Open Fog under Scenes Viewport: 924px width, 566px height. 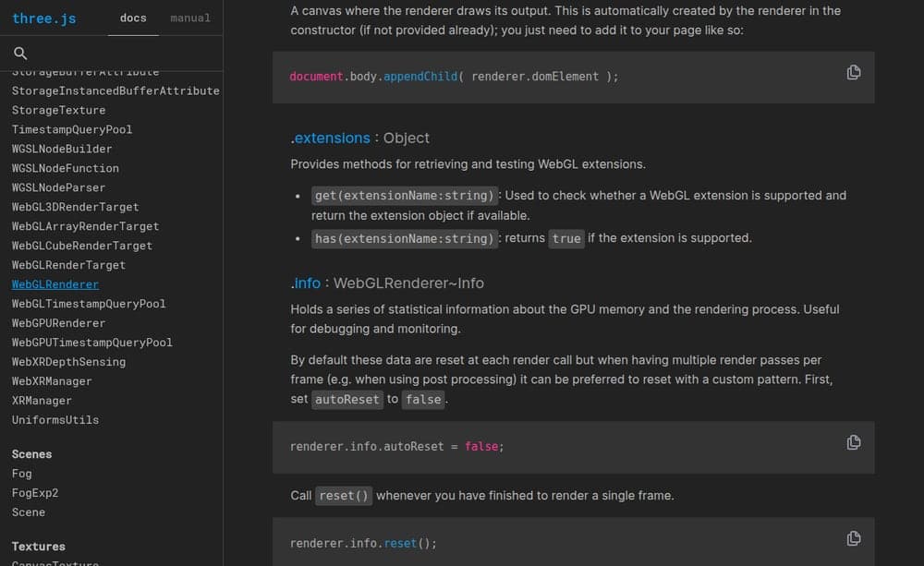[22, 474]
